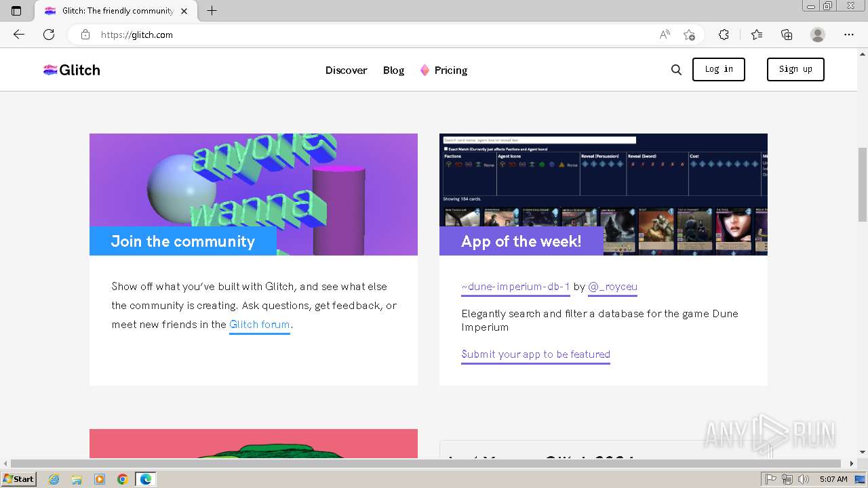868x488 pixels.
Task: Open the site search magnifier icon
Action: click(676, 70)
